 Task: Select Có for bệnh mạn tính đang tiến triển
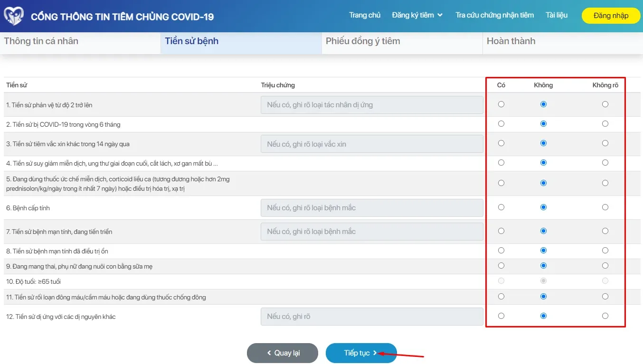(501, 231)
